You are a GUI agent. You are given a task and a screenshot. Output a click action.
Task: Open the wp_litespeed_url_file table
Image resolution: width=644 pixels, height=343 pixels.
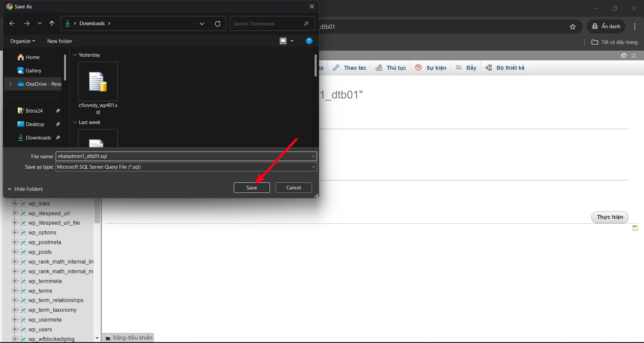pyautogui.click(x=54, y=223)
